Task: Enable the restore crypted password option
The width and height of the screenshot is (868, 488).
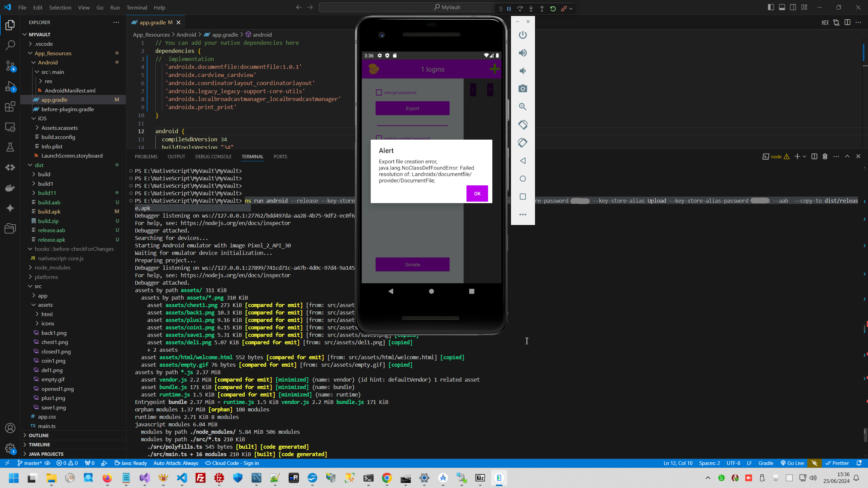Action: (x=379, y=138)
